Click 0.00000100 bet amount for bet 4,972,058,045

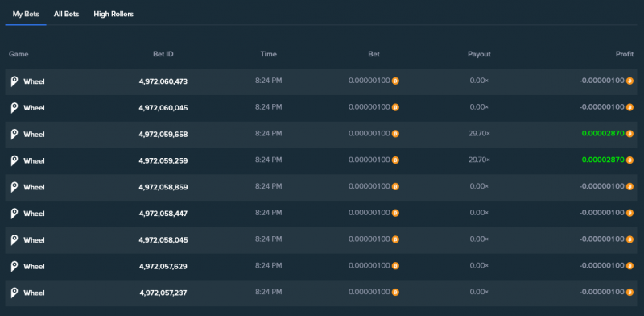pyautogui.click(x=369, y=239)
